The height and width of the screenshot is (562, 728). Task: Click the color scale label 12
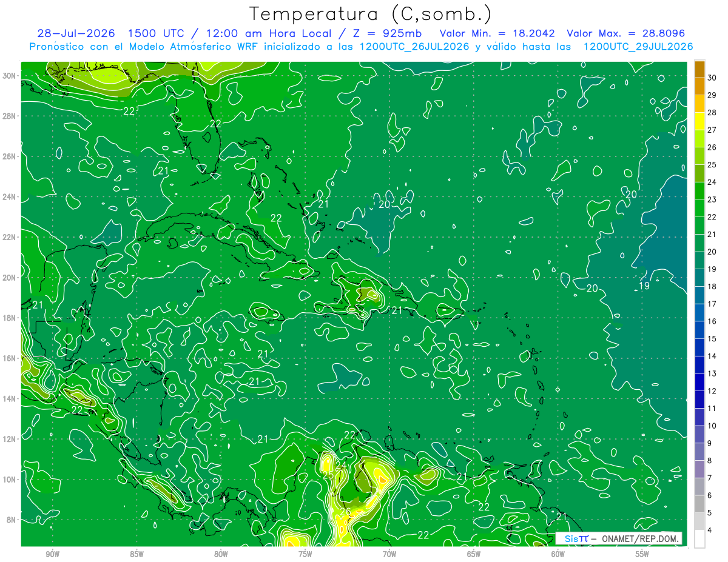(x=712, y=391)
